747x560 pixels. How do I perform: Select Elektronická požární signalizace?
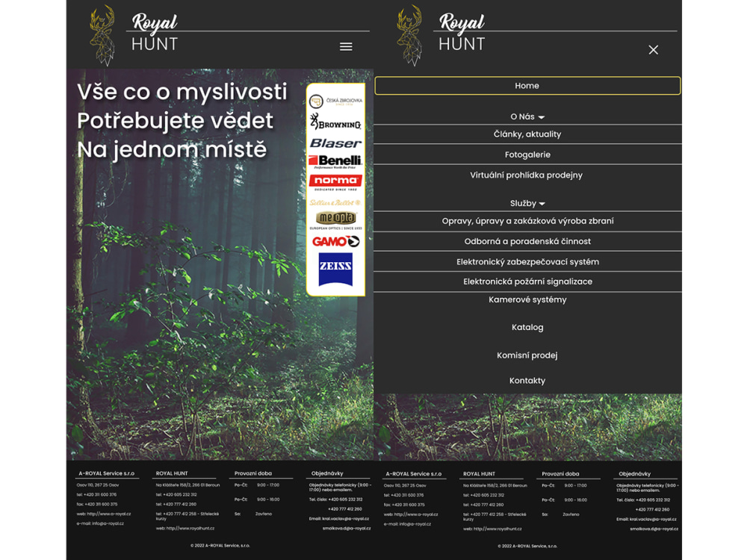[x=527, y=282]
